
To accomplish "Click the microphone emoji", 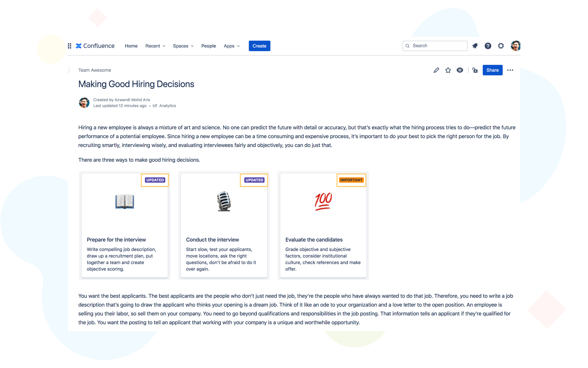I will pyautogui.click(x=224, y=201).
